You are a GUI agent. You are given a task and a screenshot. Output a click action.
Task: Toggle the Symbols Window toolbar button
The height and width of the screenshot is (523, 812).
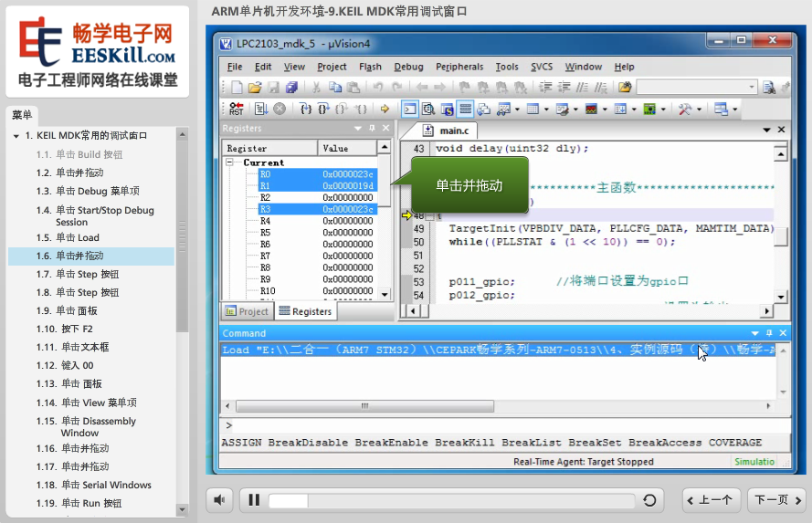pos(447,109)
